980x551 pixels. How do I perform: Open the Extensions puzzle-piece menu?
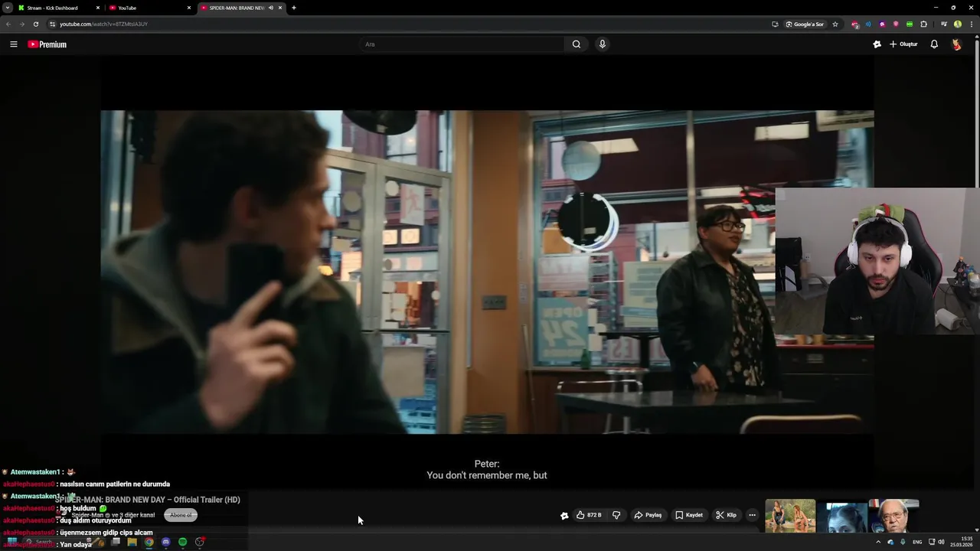[x=923, y=24]
